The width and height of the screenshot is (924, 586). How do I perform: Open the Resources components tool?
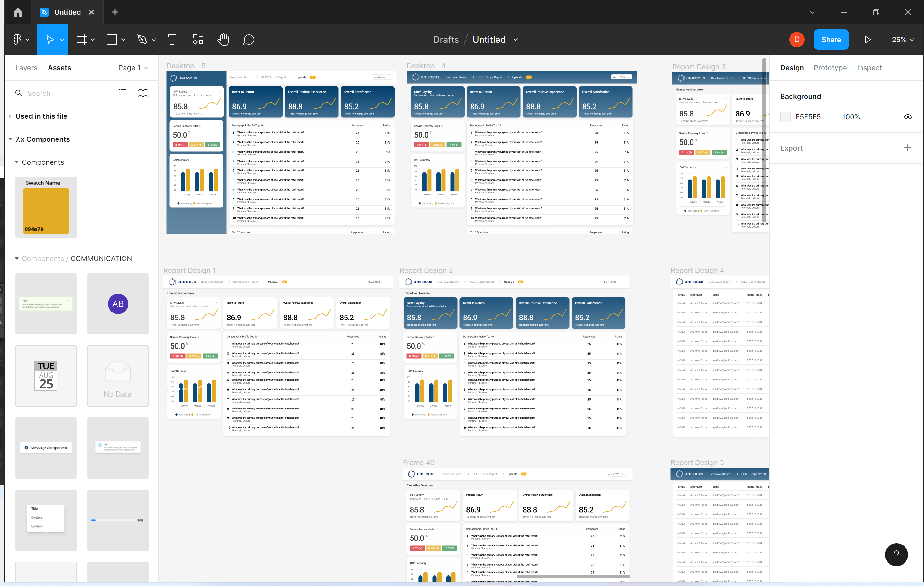coord(198,40)
